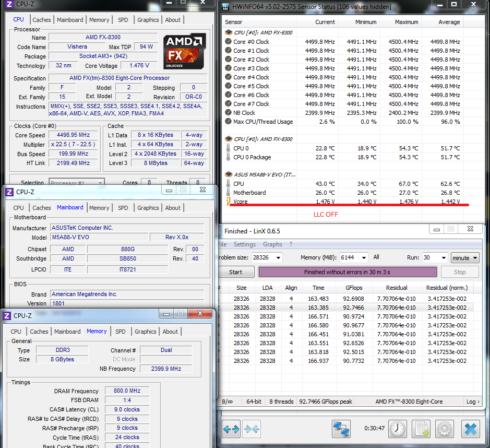The image size is (490, 448).
Task: Close sensors with the blue X button
Action: [x=471, y=429]
